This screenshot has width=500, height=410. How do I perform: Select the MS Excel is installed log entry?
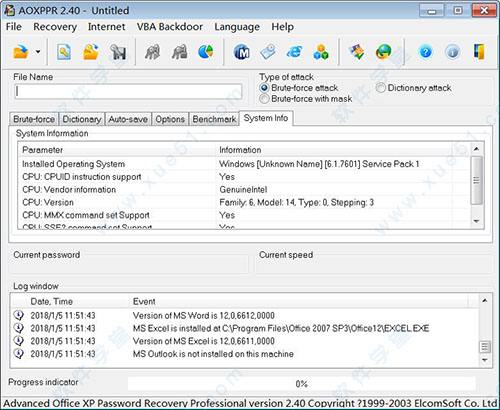245,328
